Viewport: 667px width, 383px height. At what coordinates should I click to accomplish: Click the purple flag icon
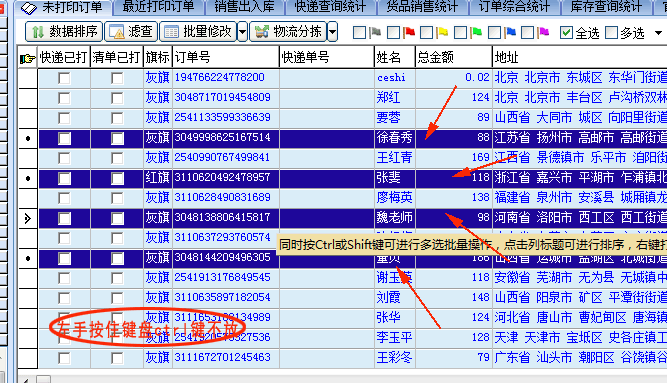544,32
